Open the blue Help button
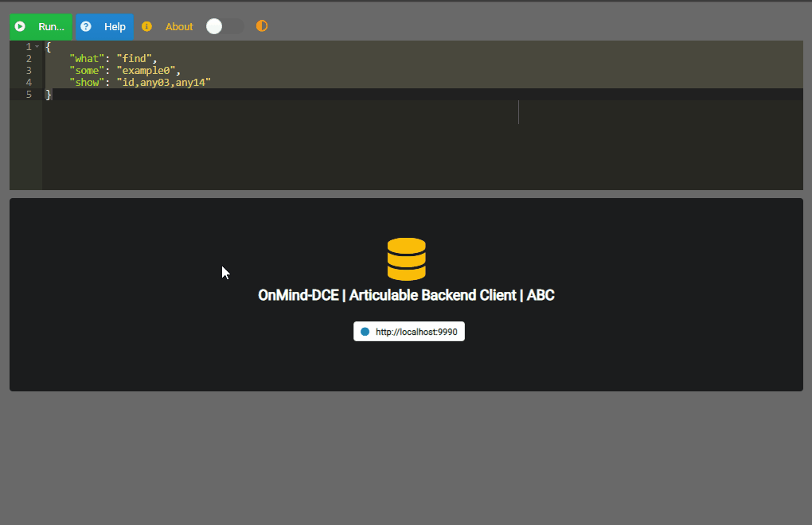Screen dimensions: 812x525 point(104,27)
